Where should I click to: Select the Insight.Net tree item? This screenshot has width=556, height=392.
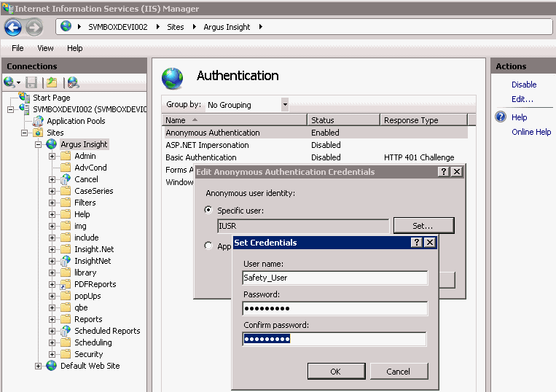94,249
